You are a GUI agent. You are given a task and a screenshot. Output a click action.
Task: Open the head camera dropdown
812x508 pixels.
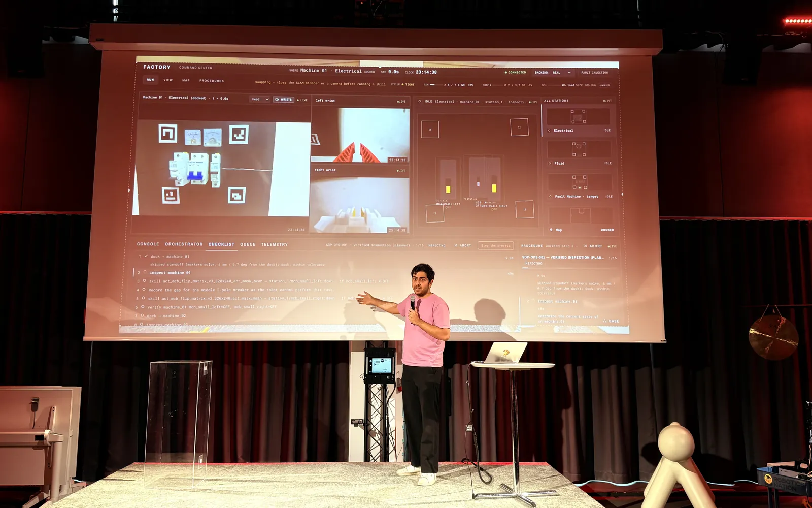[x=260, y=99]
